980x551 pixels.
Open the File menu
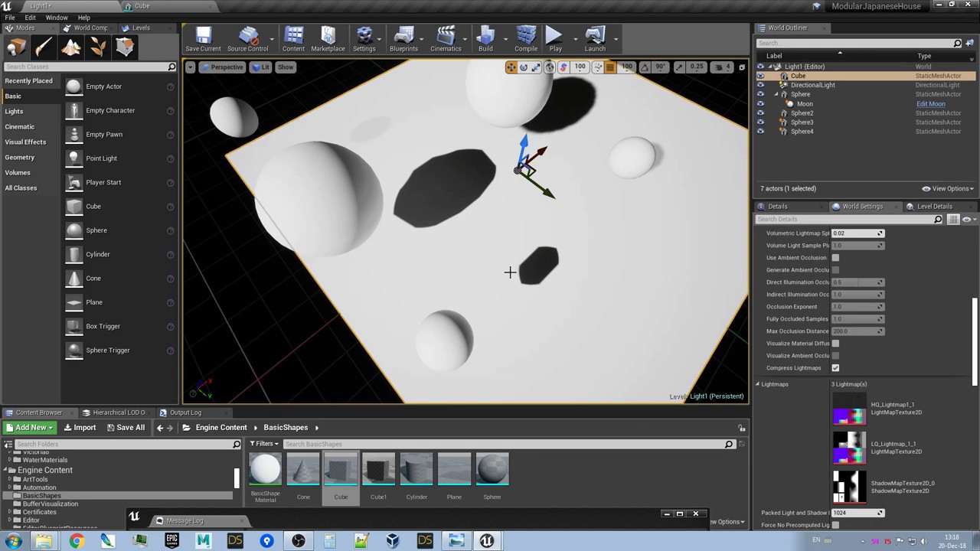10,18
